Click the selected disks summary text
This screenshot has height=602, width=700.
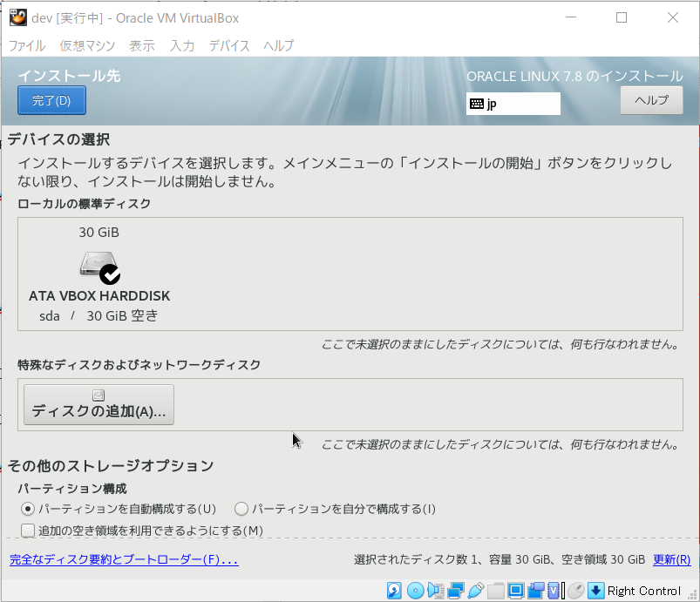point(500,559)
